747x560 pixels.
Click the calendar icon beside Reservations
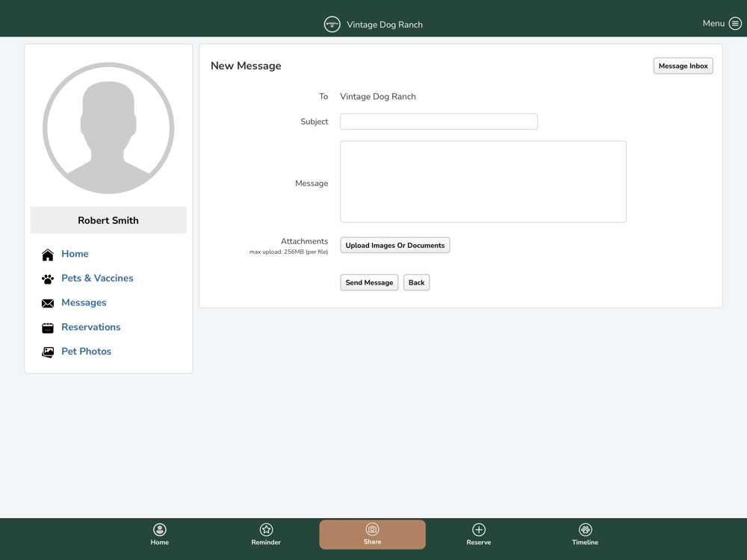pos(48,328)
